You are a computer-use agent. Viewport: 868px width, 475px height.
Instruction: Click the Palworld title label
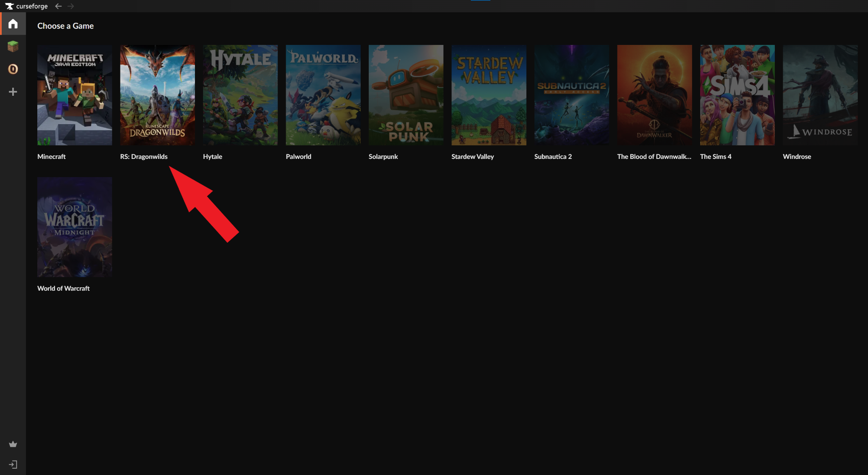point(299,156)
